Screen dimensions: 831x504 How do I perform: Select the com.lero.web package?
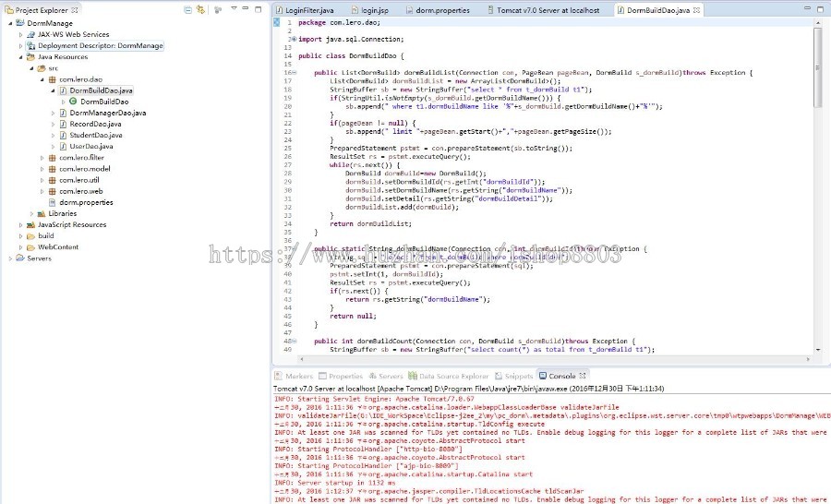pos(80,191)
